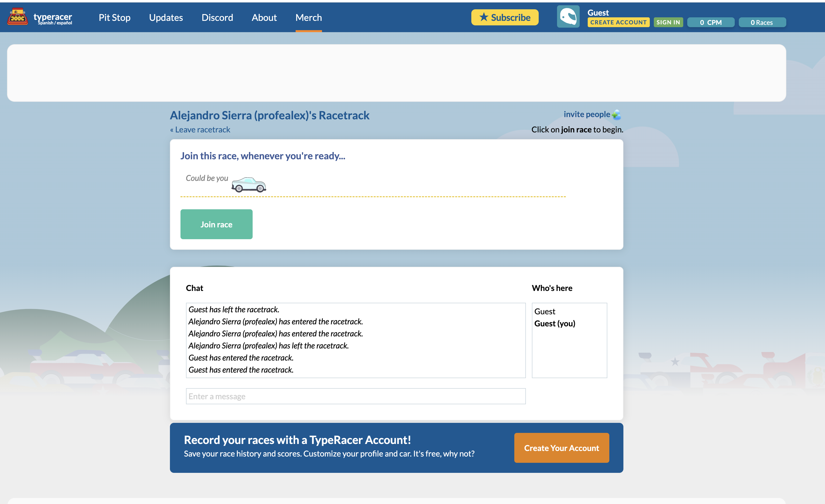Go to the Discord link in navbar
The height and width of the screenshot is (504, 825).
pyautogui.click(x=217, y=17)
